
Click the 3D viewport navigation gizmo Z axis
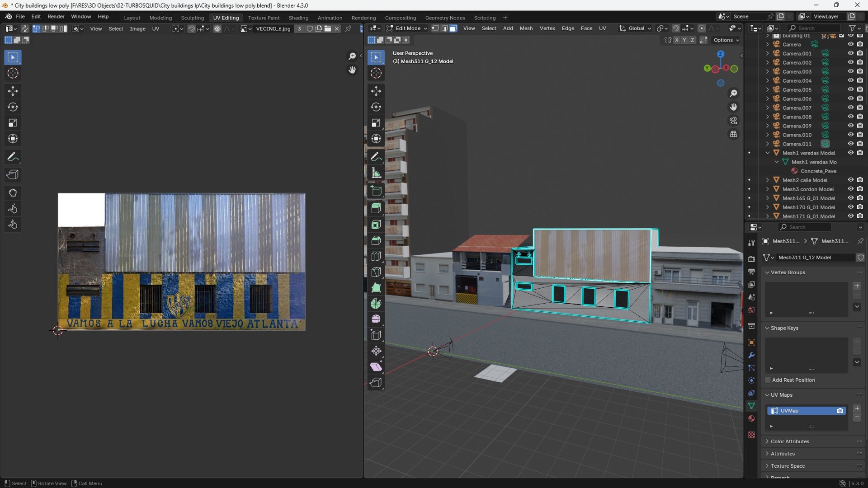721,54
